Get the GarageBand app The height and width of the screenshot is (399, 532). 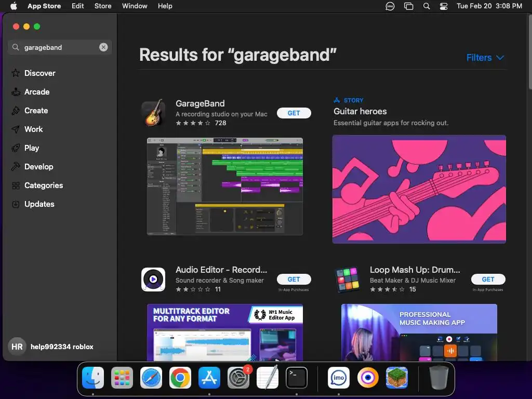pyautogui.click(x=294, y=113)
